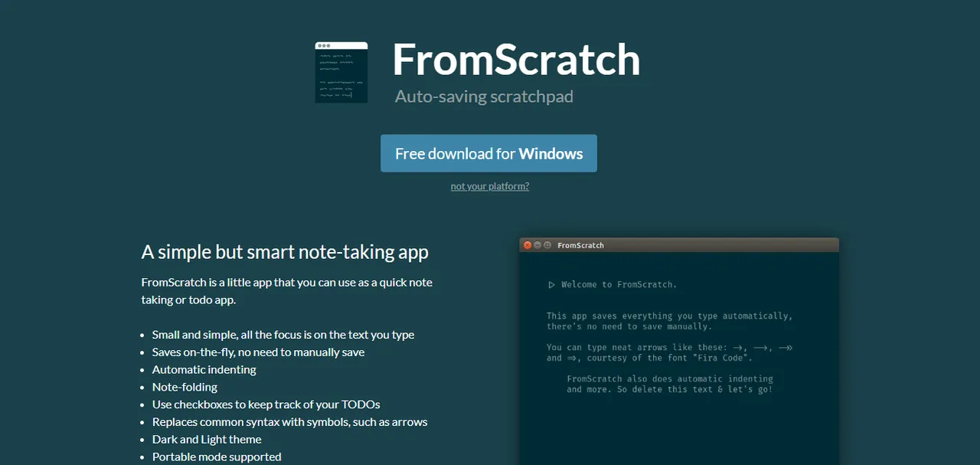The width and height of the screenshot is (980, 465).
Task: Click the "FromScratch also does automatic indenting" text
Action: click(670, 384)
